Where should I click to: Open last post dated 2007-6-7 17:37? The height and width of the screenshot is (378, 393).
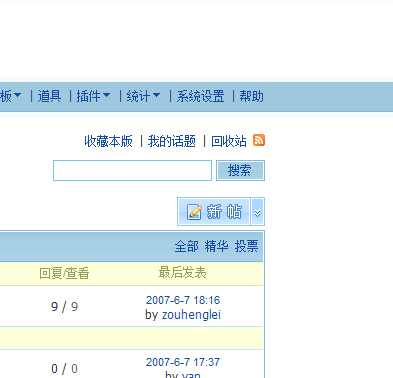pos(183,362)
